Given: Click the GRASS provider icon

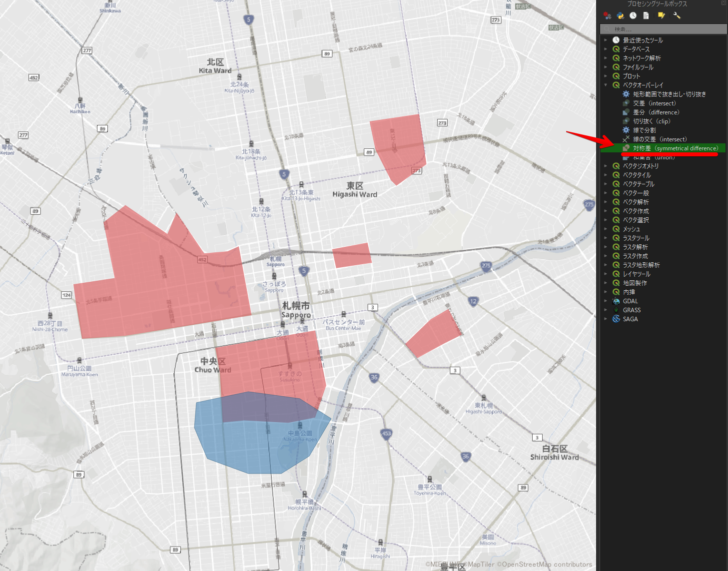Looking at the screenshot, I should pyautogui.click(x=616, y=310).
